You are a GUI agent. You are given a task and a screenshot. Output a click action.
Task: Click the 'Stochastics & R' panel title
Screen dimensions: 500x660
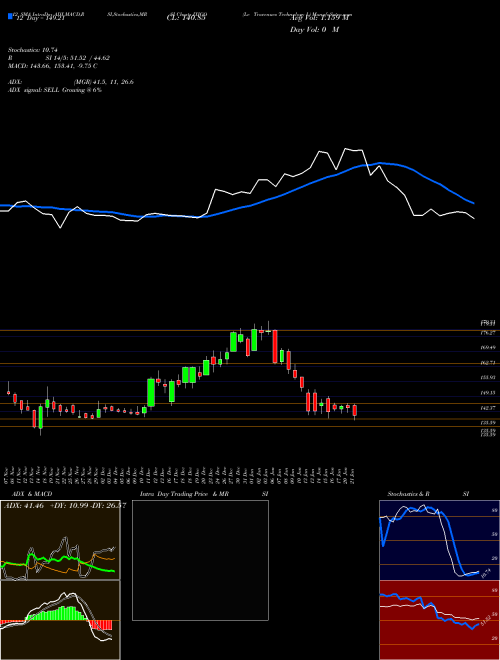pos(408,494)
